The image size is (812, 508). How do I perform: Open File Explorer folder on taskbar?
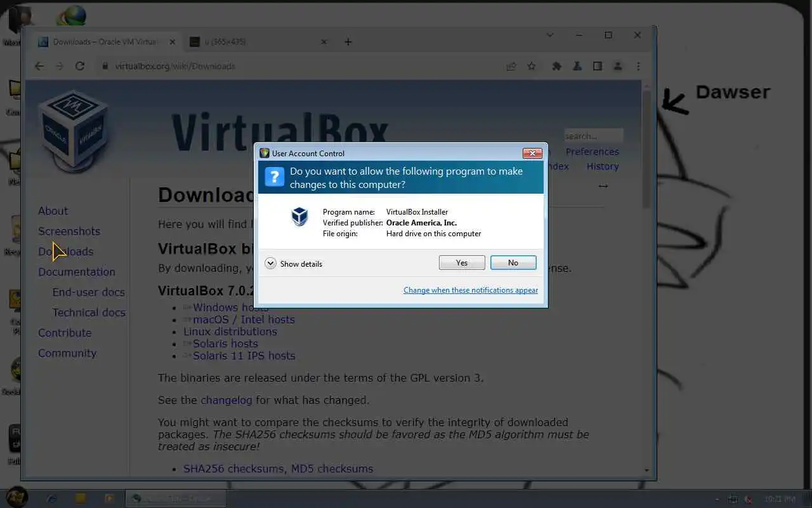coord(81,498)
